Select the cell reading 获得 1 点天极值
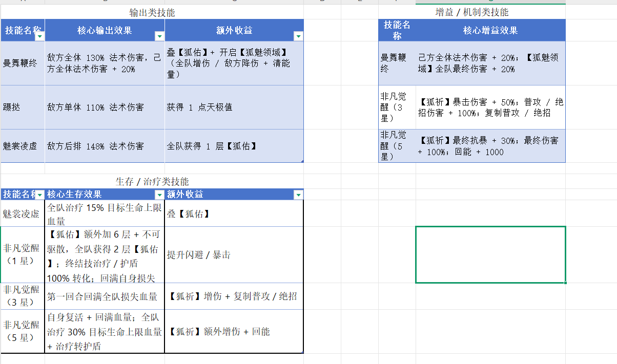Viewport: 617px width, 364px height. pyautogui.click(x=234, y=108)
